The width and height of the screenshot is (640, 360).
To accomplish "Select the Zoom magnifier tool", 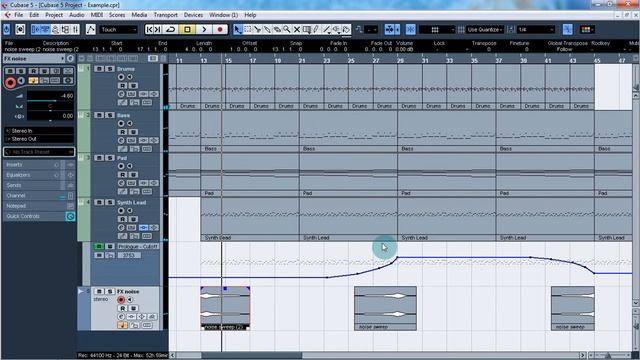I will click(287, 29).
